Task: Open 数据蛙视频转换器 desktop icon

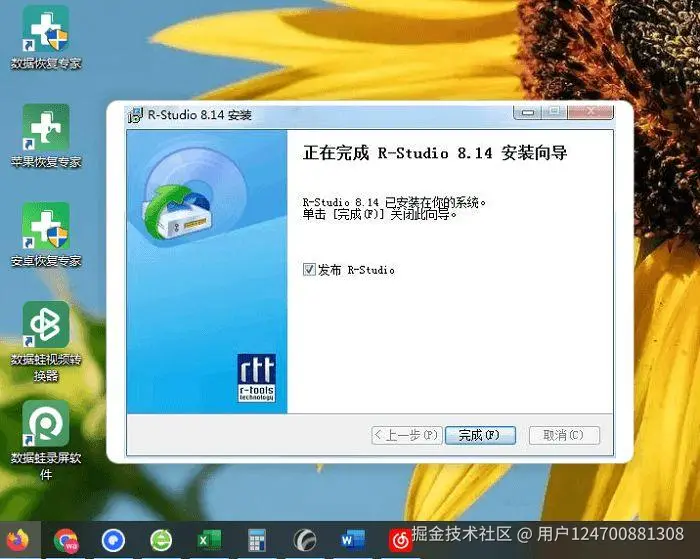Action: click(46, 342)
